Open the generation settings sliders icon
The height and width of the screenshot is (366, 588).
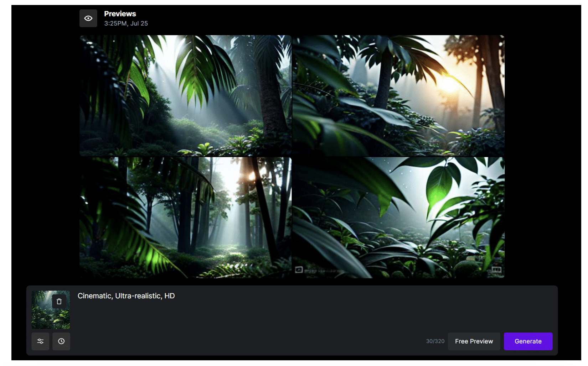40,341
